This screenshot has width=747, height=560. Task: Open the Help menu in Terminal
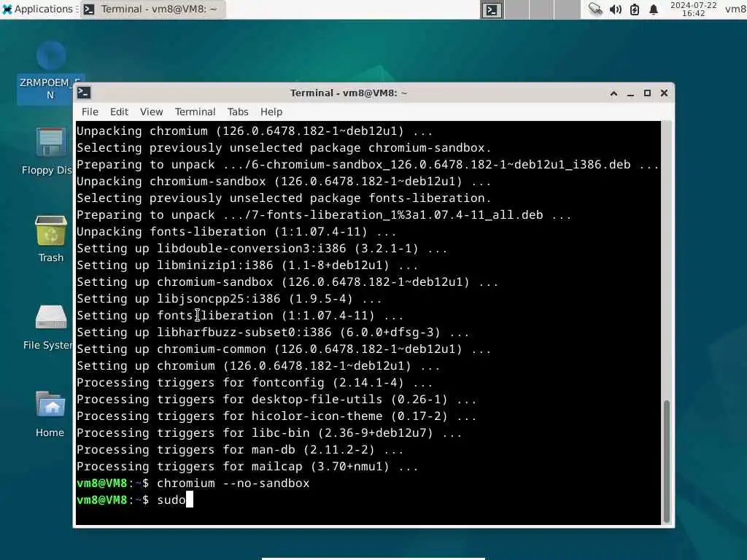click(x=271, y=112)
